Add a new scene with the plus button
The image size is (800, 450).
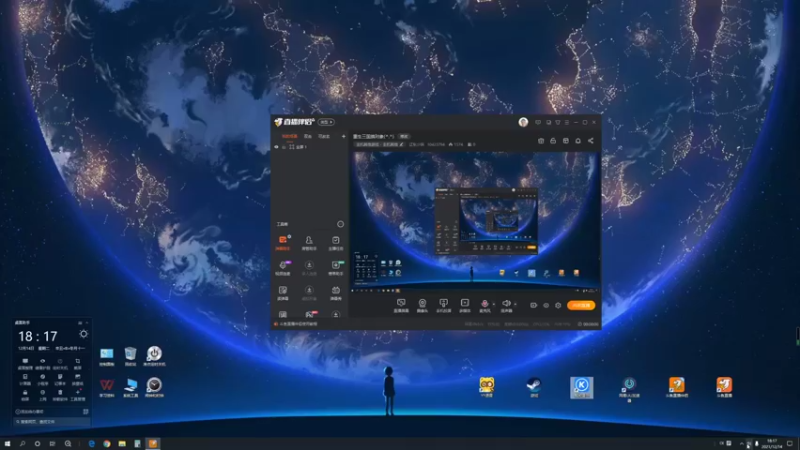tap(343, 136)
